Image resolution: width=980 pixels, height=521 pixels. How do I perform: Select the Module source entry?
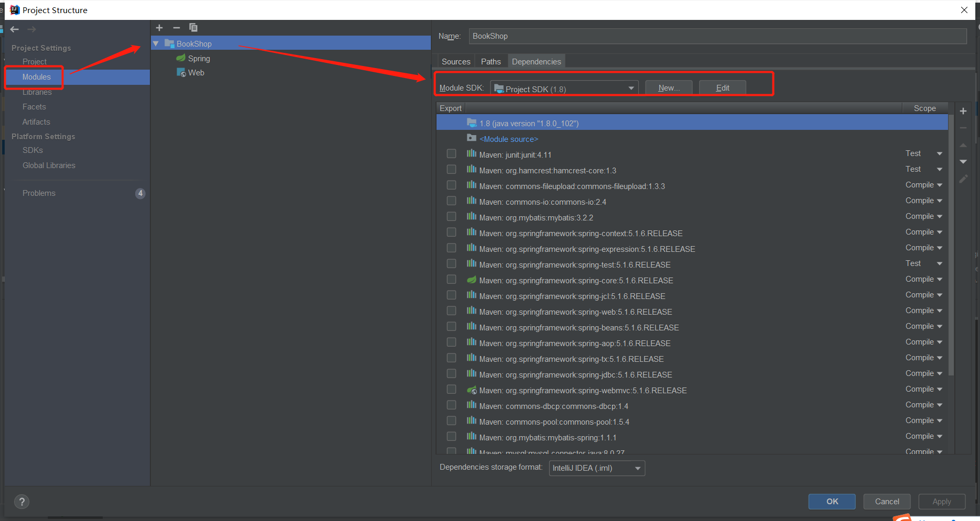pyautogui.click(x=508, y=139)
